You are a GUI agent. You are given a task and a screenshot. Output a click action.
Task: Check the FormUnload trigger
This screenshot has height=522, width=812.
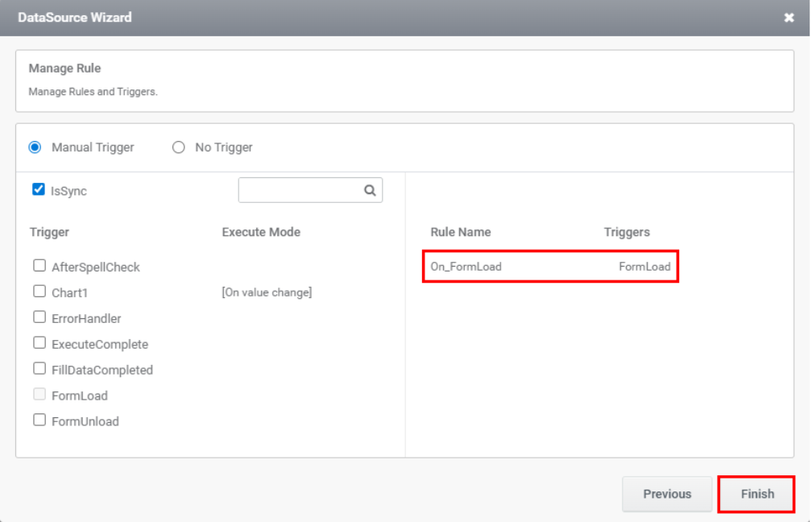click(x=39, y=420)
